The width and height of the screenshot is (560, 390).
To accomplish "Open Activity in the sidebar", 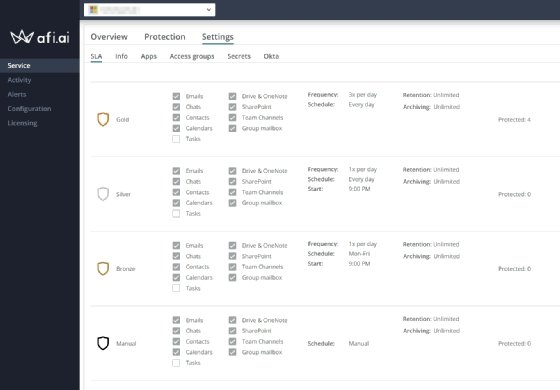I will click(19, 80).
